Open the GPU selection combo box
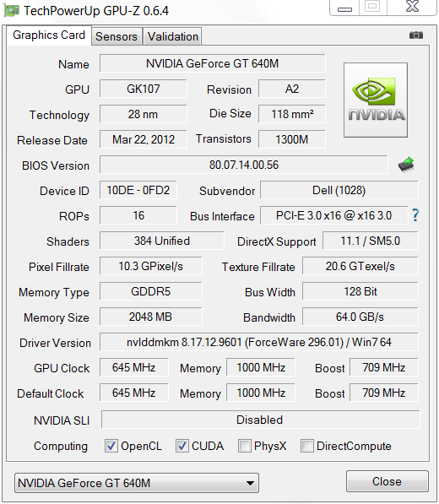 [137, 483]
